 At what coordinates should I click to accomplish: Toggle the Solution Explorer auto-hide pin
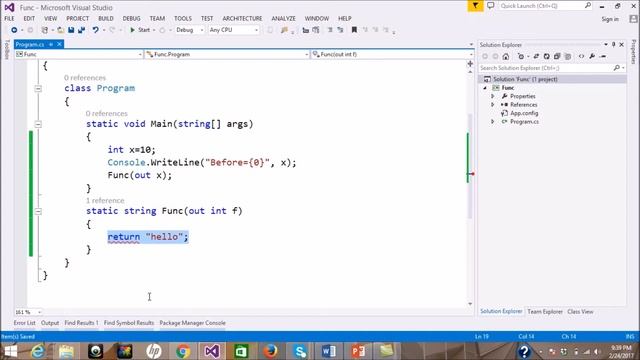pyautogui.click(x=613, y=44)
